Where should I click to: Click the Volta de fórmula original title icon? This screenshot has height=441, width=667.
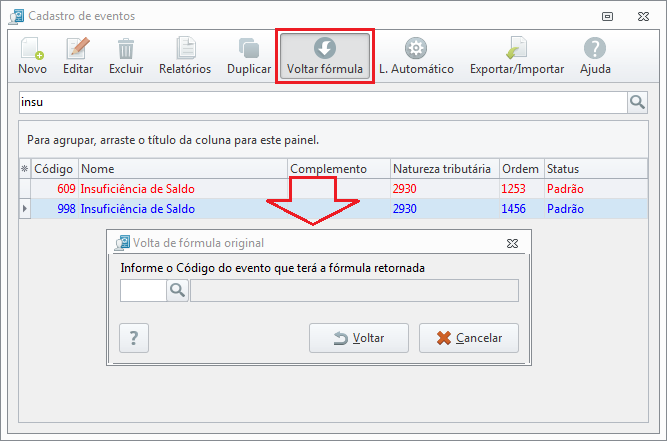coord(122,243)
